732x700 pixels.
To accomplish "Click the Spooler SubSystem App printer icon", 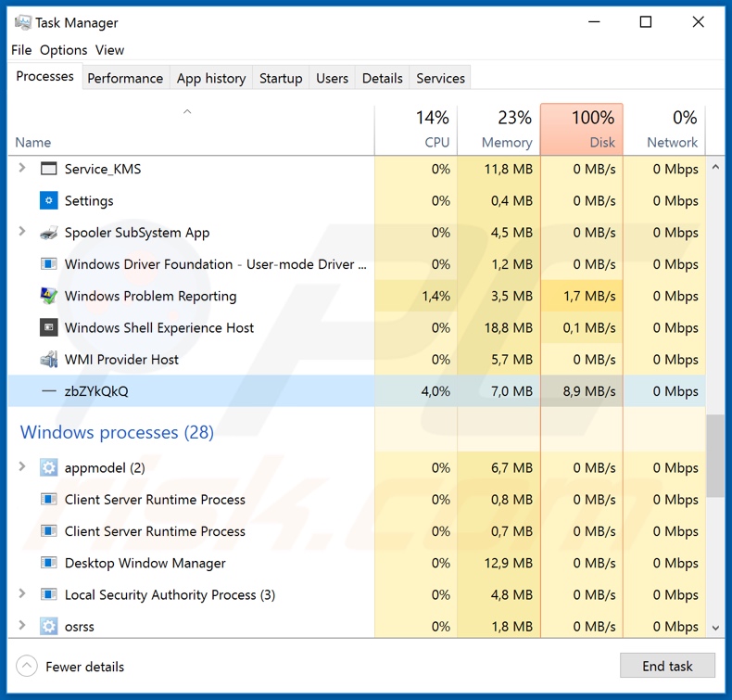I will tap(48, 232).
